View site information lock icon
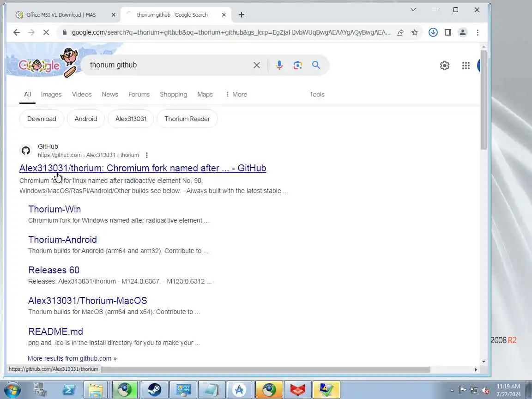This screenshot has width=532, height=399. pyautogui.click(x=64, y=33)
